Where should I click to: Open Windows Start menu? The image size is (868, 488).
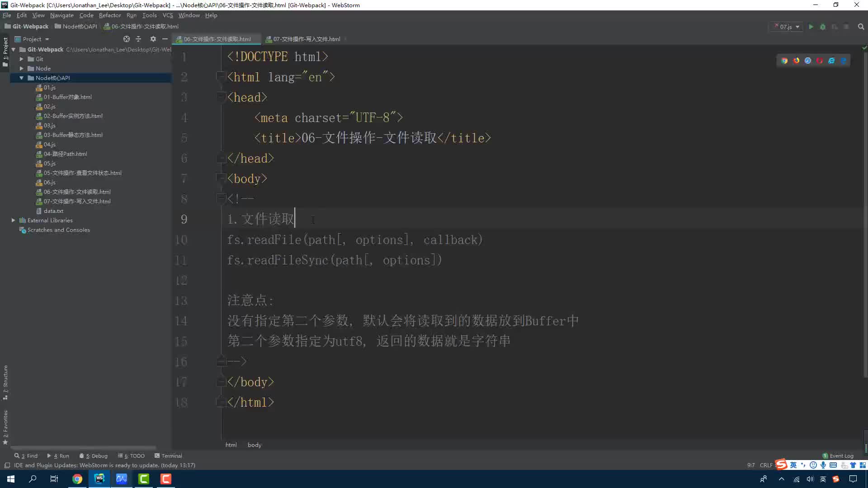(x=11, y=479)
